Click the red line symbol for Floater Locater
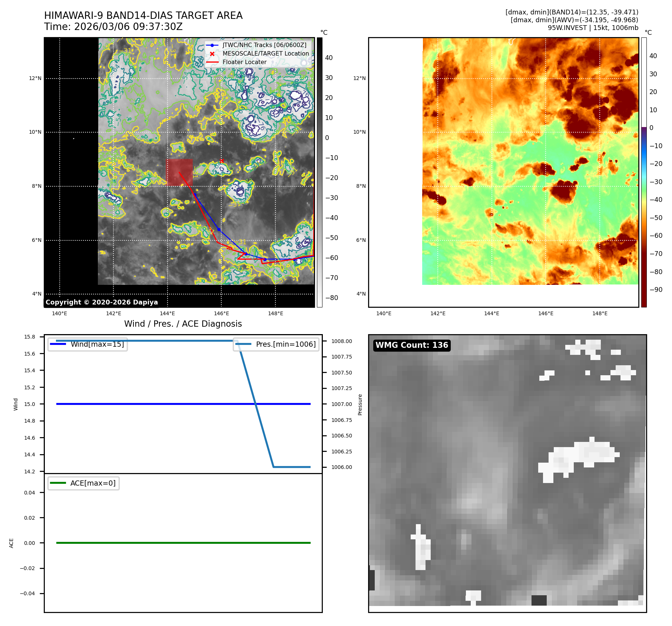 [x=212, y=62]
